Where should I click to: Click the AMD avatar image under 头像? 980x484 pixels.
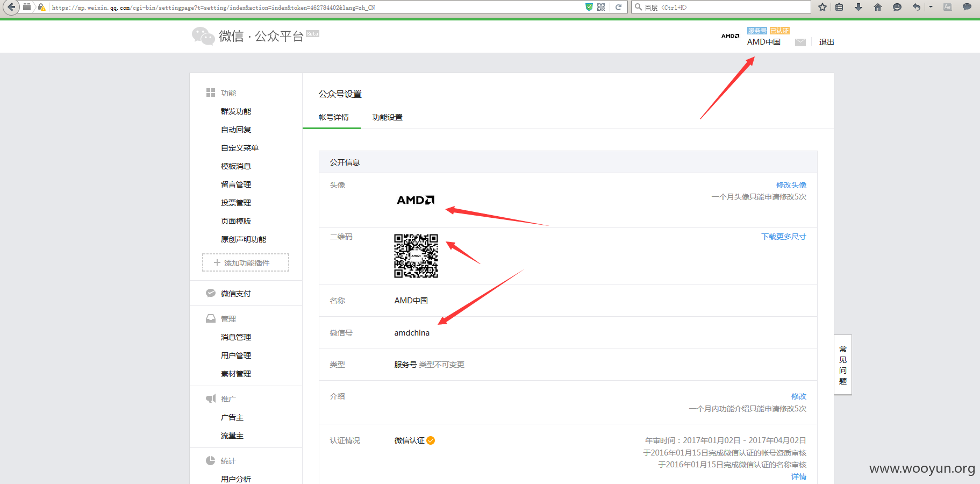[416, 200]
